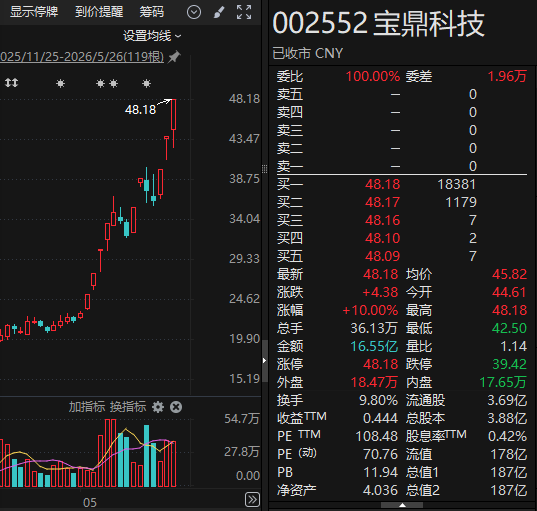Click the date range 2025/11/25-2026/5/26 link
This screenshot has height=511, width=537.
click(x=82, y=57)
